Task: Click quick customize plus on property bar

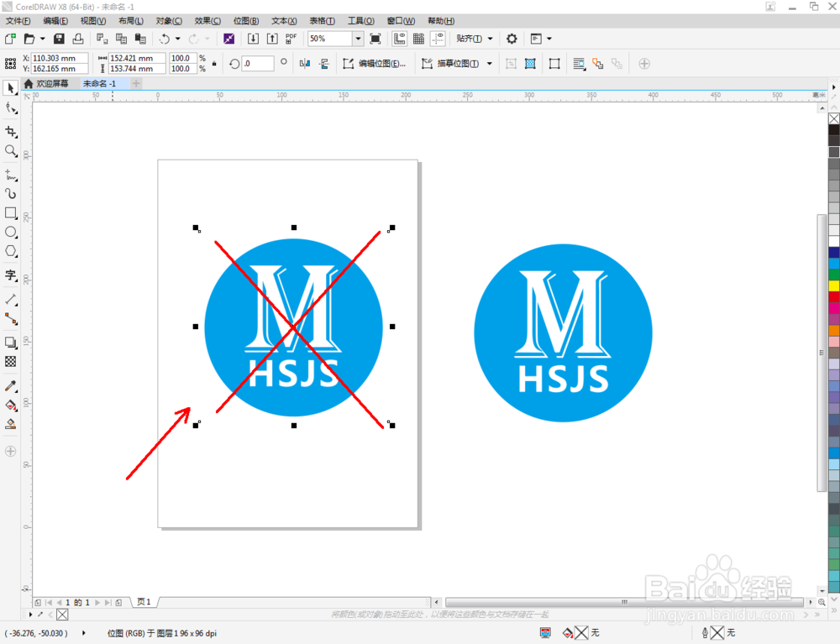Action: (x=644, y=64)
